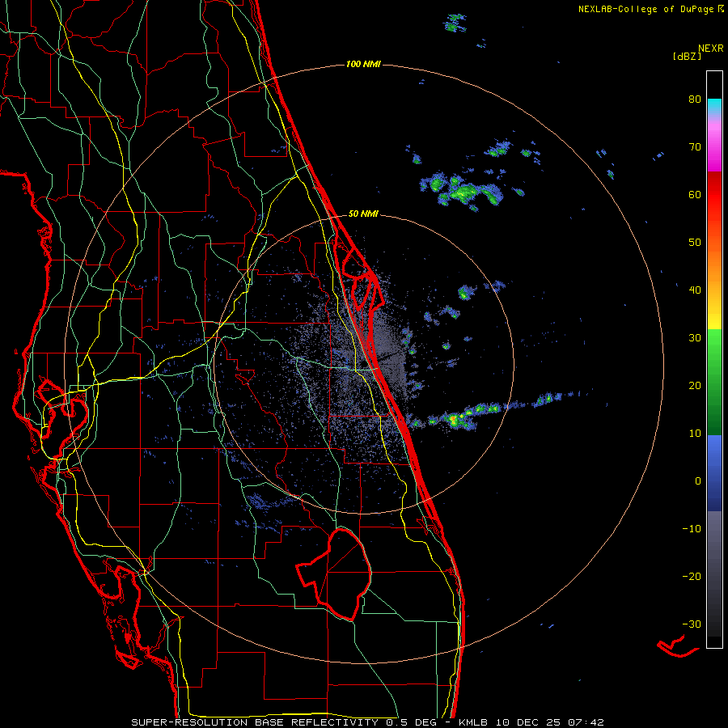This screenshot has height=728, width=728.
Task: Click the magenta band of the color bar
Action: pyautogui.click(x=714, y=148)
